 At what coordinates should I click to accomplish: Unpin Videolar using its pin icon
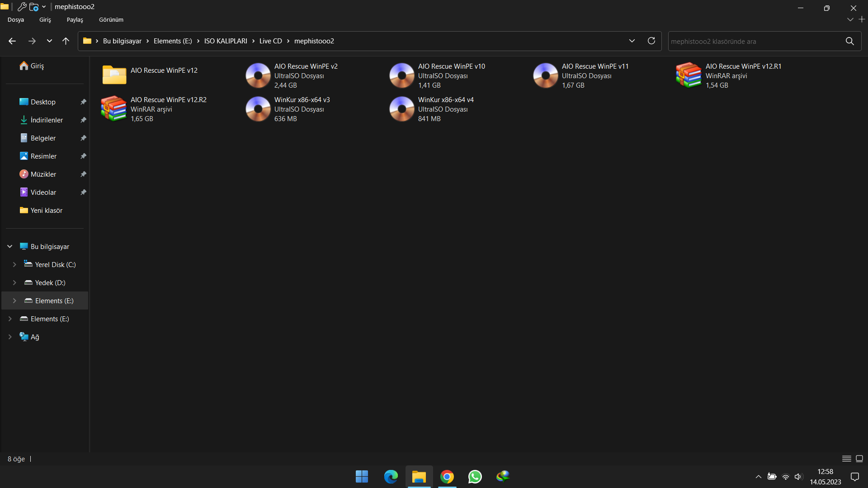(83, 192)
